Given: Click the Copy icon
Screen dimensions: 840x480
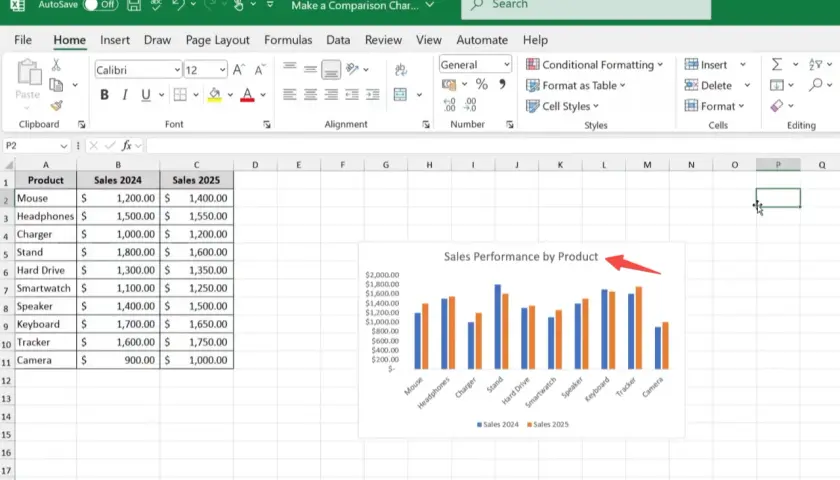Looking at the screenshot, I should click(56, 85).
